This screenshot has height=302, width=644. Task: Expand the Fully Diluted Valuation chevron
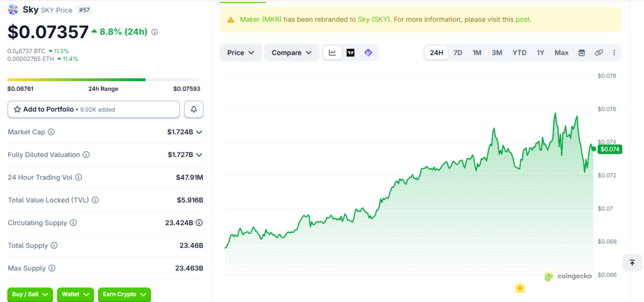pos(199,155)
